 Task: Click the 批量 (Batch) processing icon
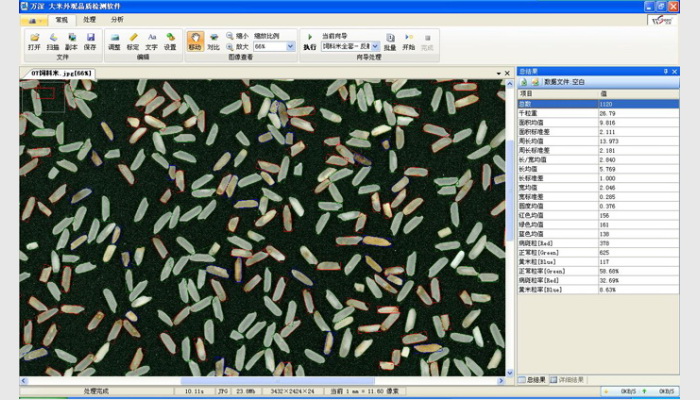click(x=389, y=41)
